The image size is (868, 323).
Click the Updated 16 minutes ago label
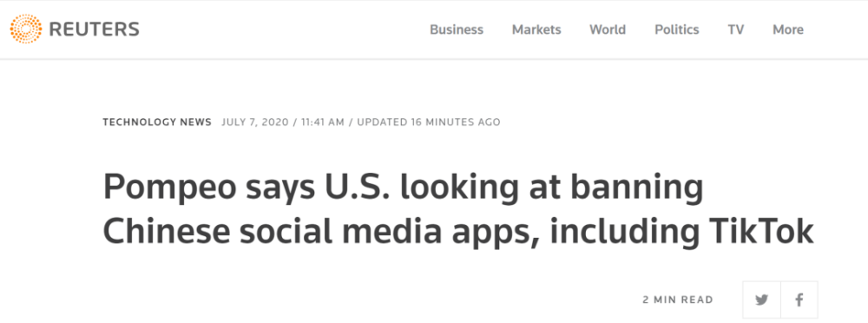[x=429, y=122]
